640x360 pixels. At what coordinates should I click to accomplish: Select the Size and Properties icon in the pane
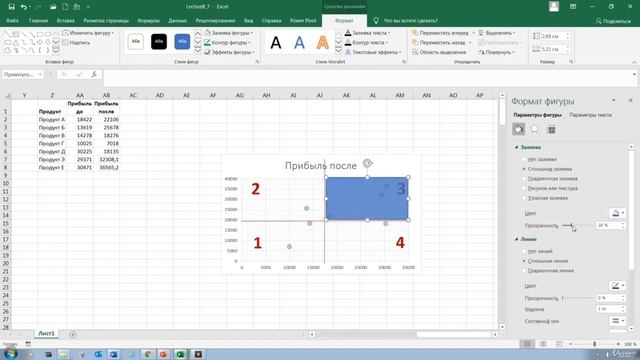(x=551, y=130)
